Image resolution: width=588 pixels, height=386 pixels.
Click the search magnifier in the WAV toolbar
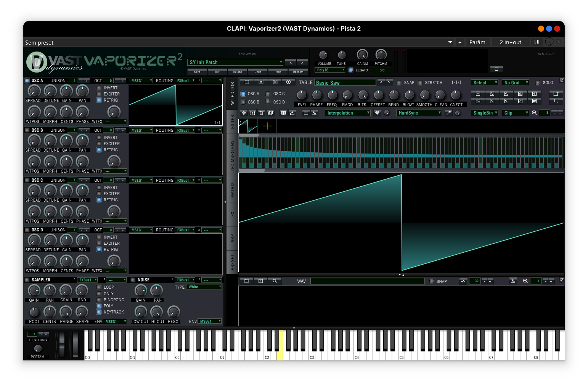(x=275, y=281)
